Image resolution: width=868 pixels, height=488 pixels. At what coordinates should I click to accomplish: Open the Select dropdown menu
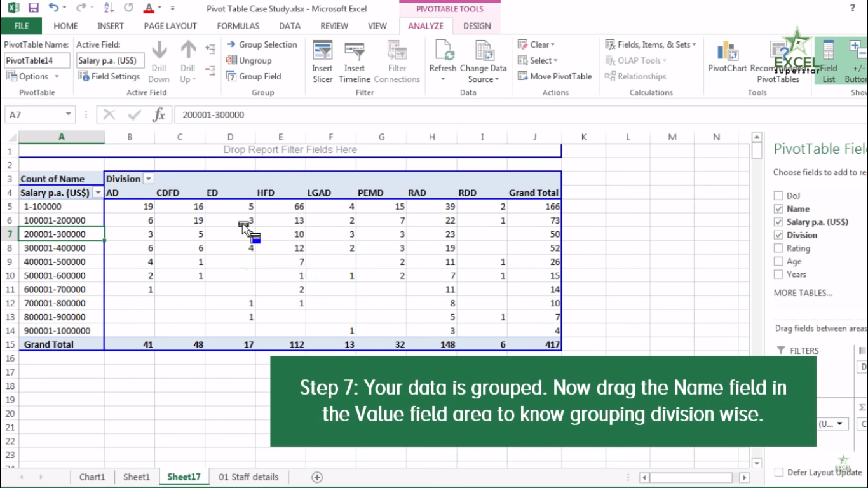click(x=537, y=60)
